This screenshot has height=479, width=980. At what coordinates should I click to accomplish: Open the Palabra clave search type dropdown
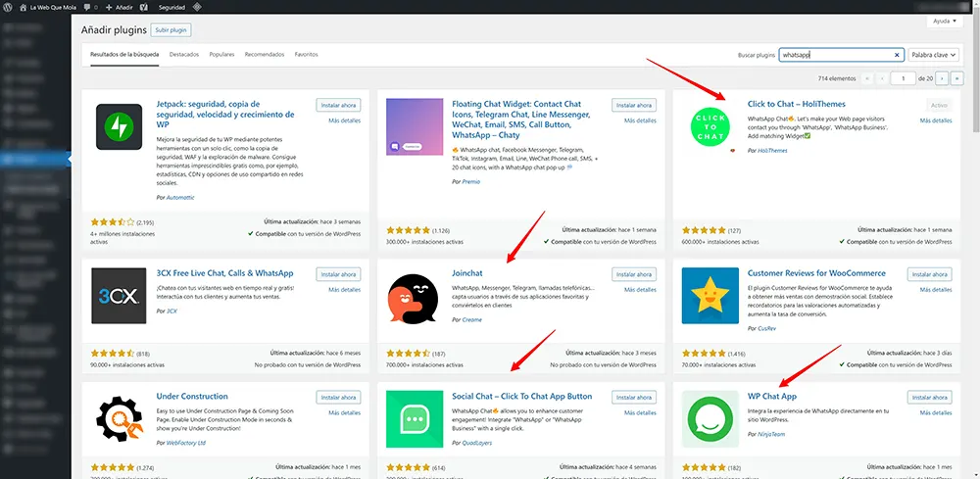click(x=933, y=55)
